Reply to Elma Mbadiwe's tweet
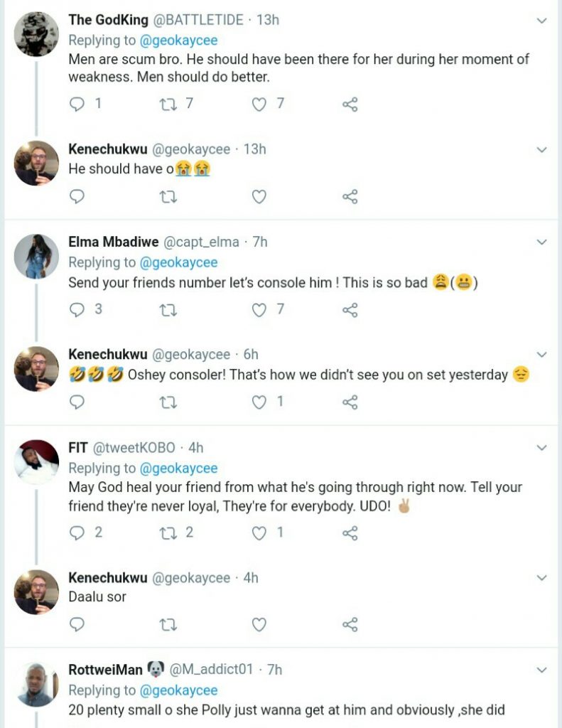 pyautogui.click(x=78, y=309)
